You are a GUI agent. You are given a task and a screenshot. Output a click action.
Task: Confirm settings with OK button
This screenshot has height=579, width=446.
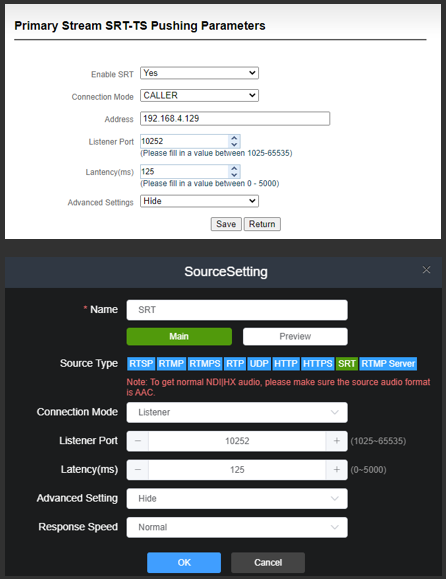pos(184,562)
